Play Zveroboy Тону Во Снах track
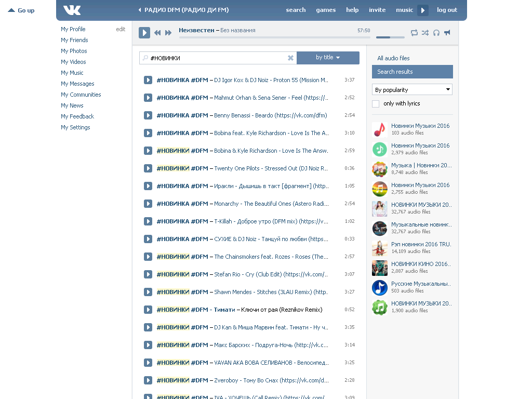The height and width of the screenshot is (399, 532). click(x=148, y=380)
